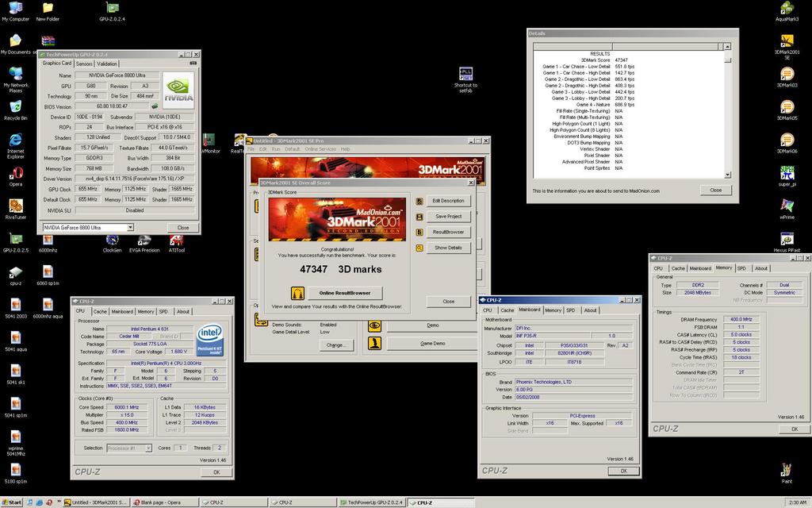Click the Start button on the taskbar
812x508 pixels.
point(12,502)
